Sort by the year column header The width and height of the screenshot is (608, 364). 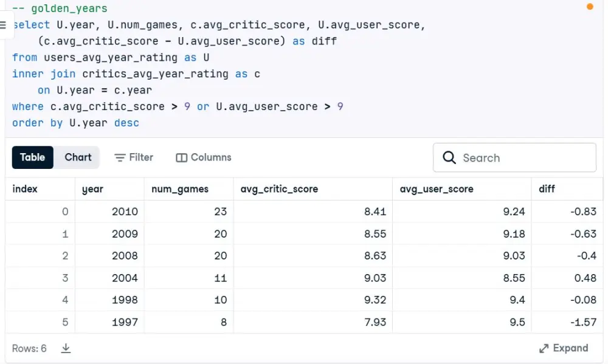click(x=92, y=188)
